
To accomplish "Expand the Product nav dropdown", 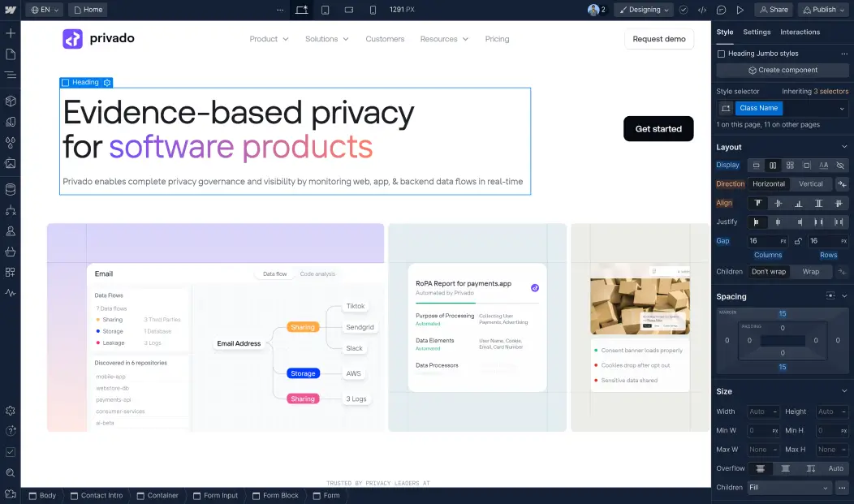I will click(269, 39).
